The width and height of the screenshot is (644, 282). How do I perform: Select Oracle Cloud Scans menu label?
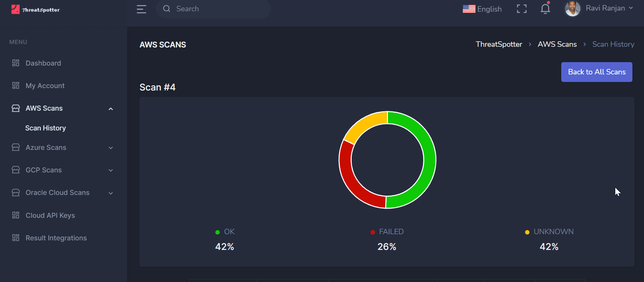tap(57, 193)
